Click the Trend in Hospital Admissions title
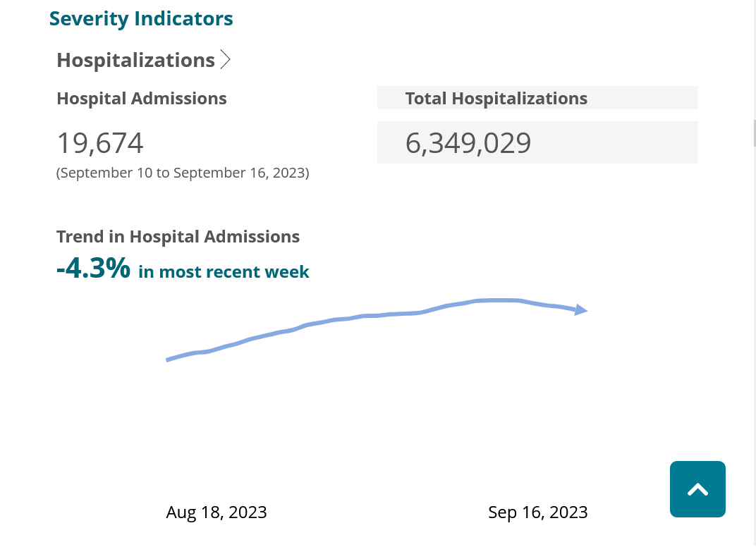 tap(178, 237)
